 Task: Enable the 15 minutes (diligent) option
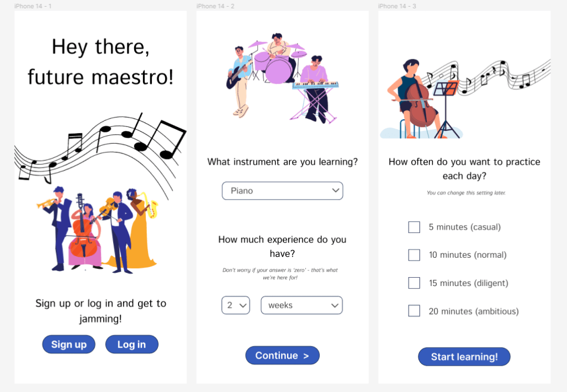(414, 283)
